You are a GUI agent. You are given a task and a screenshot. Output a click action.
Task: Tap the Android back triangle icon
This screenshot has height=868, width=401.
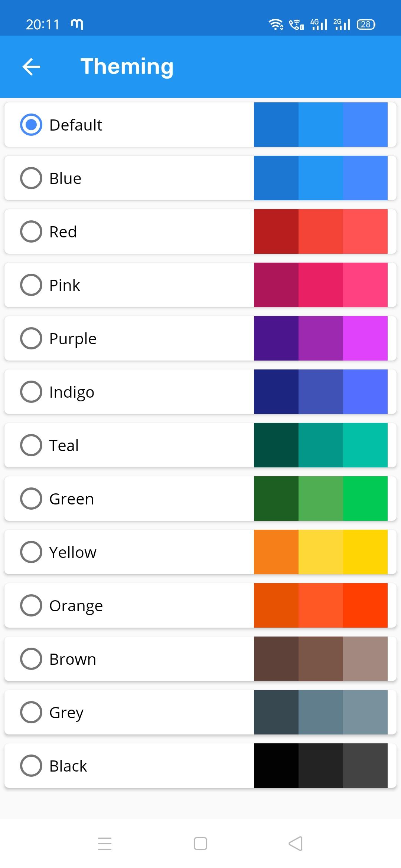296,843
